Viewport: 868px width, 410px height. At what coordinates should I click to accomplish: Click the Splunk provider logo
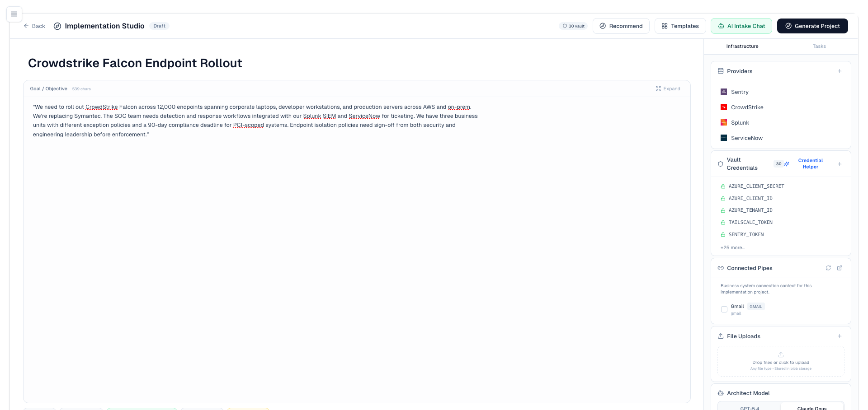click(724, 122)
